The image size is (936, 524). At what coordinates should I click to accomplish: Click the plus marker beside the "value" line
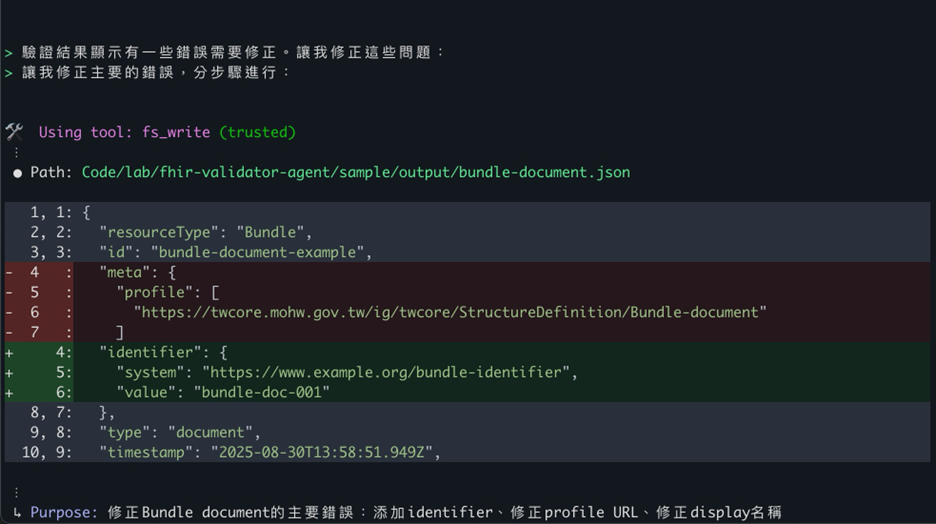click(x=10, y=392)
